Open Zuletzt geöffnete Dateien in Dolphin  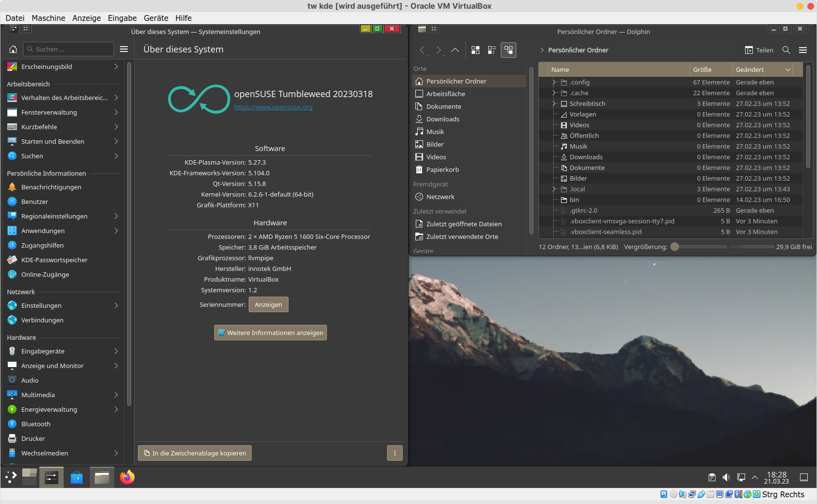[469, 224]
